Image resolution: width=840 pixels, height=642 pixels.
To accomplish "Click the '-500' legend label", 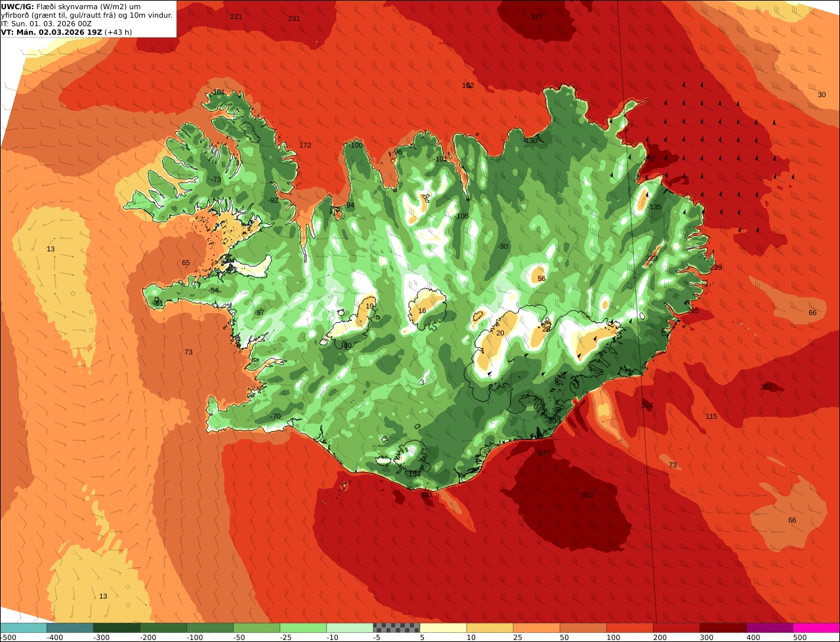I will (x=9, y=637).
